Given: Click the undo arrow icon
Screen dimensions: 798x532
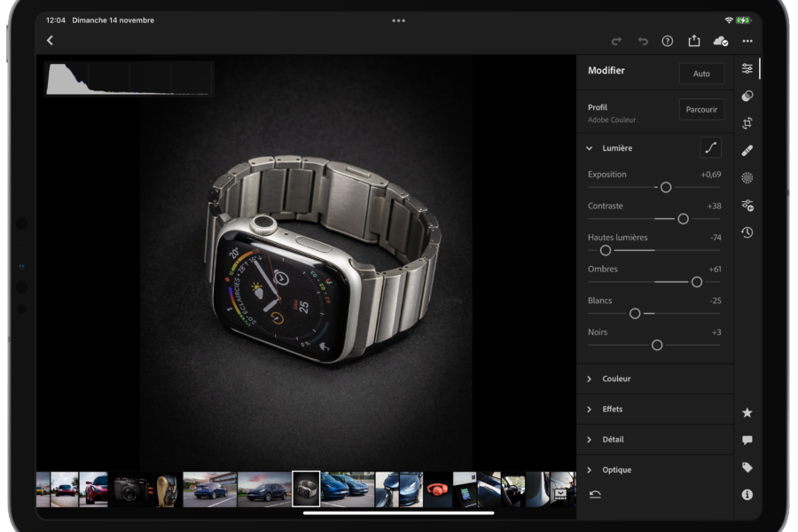Looking at the screenshot, I should [x=643, y=42].
